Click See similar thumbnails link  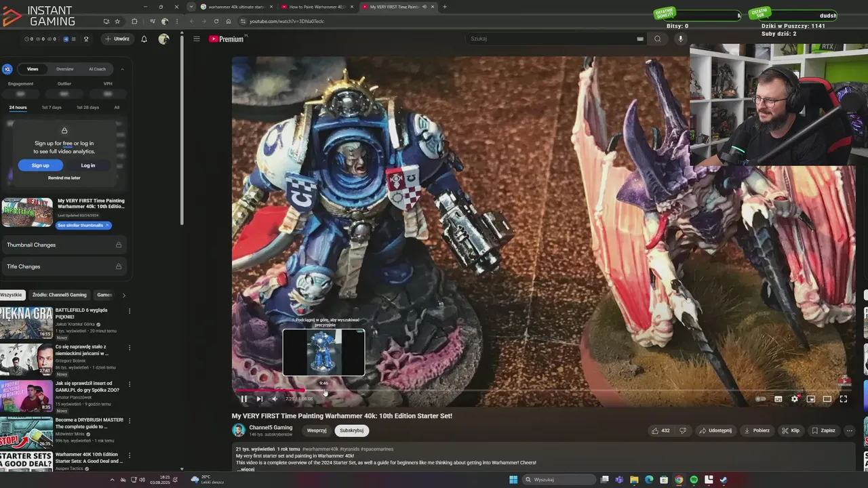[x=83, y=225]
